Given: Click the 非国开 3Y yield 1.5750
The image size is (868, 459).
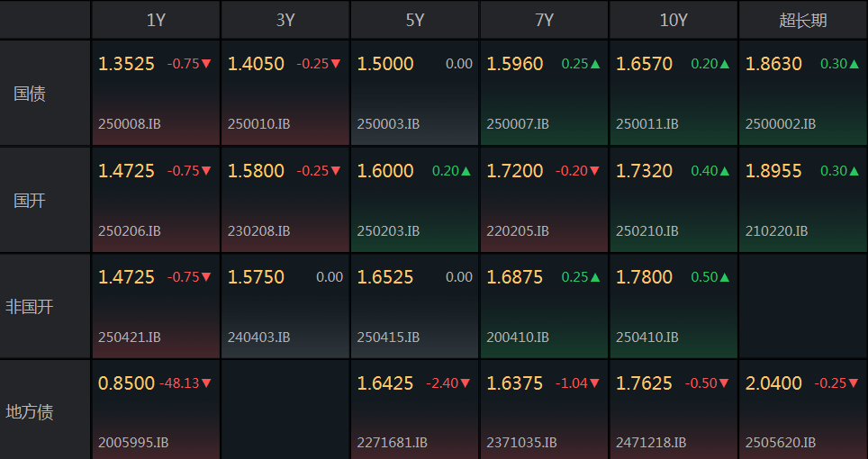Looking at the screenshot, I should [x=256, y=277].
